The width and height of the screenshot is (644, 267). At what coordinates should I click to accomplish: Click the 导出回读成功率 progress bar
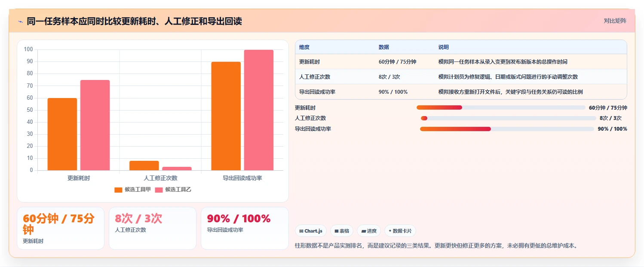click(x=507, y=129)
